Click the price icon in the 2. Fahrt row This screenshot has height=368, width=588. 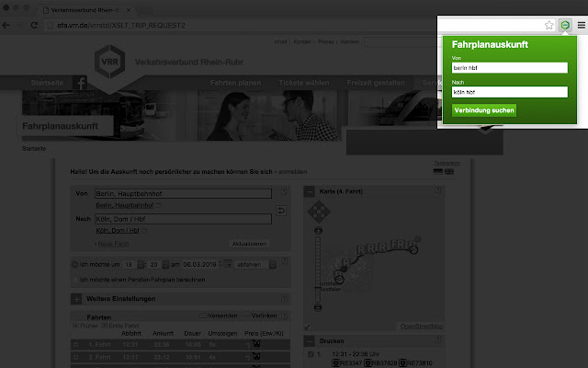[x=256, y=356]
